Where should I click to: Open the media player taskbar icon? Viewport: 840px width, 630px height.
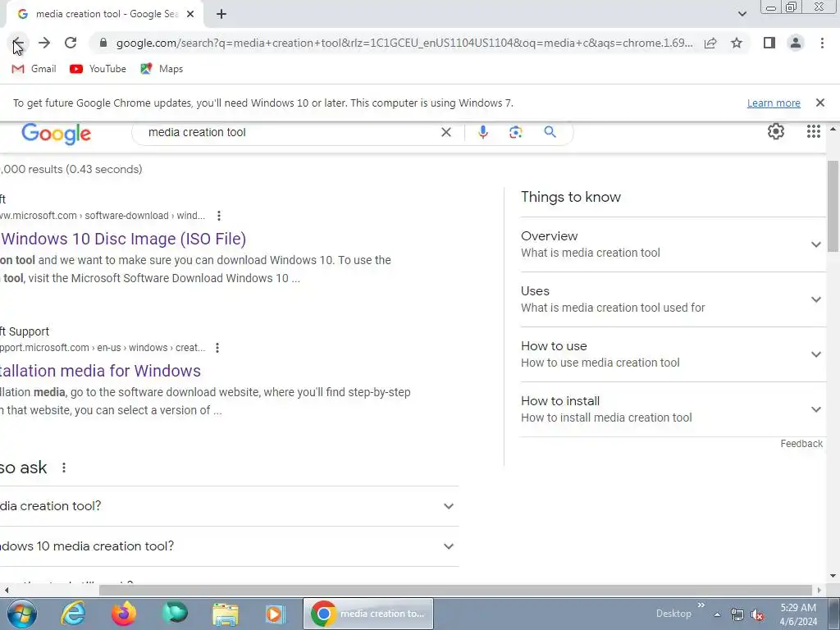(276, 614)
